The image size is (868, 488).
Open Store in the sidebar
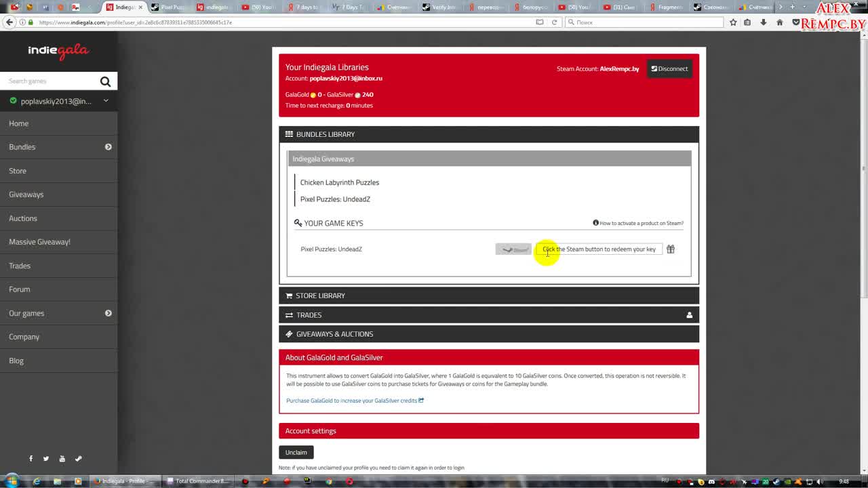(18, 171)
